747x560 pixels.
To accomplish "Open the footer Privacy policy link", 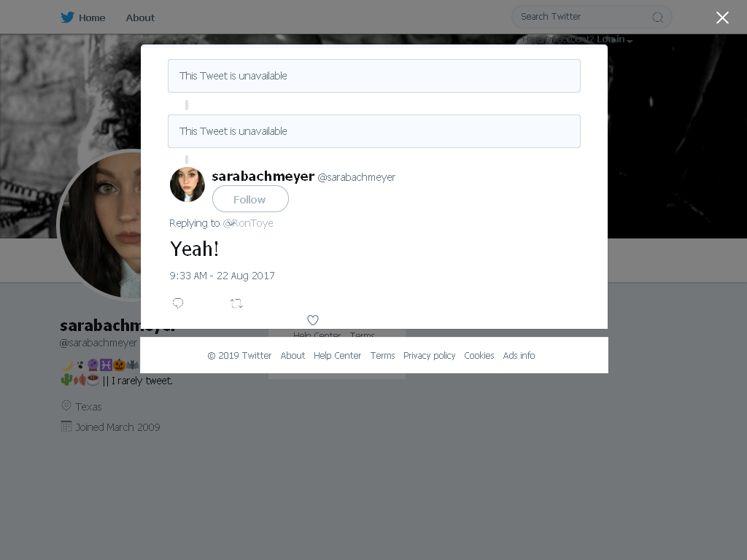I will coord(429,356).
